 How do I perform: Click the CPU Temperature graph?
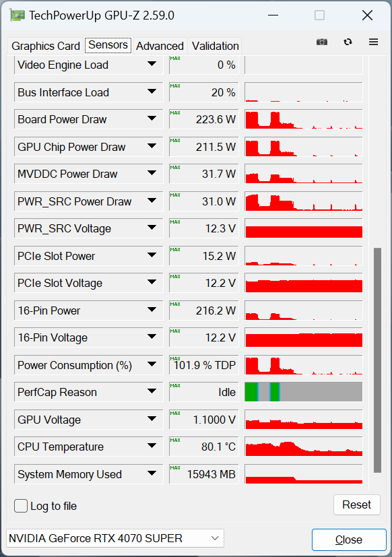tap(304, 447)
